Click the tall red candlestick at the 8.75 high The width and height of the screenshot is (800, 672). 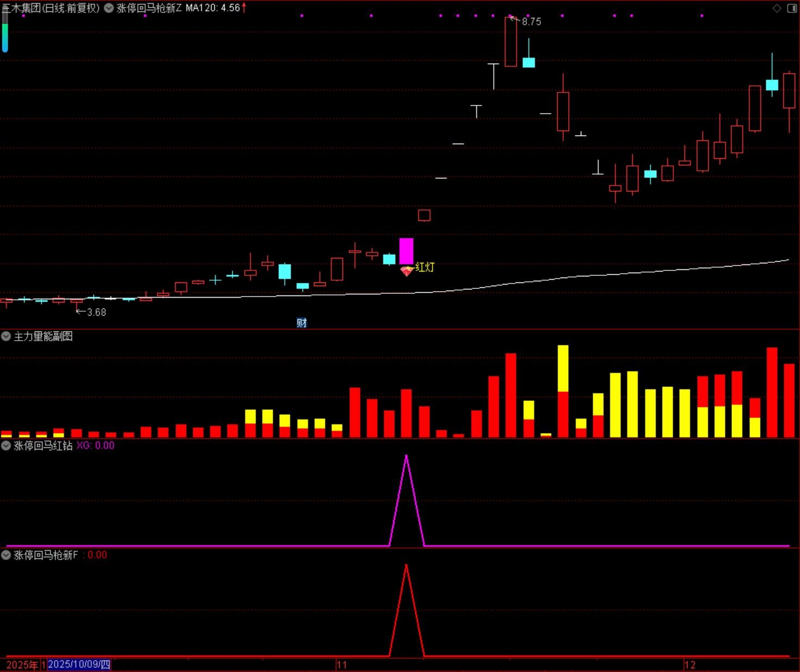510,42
